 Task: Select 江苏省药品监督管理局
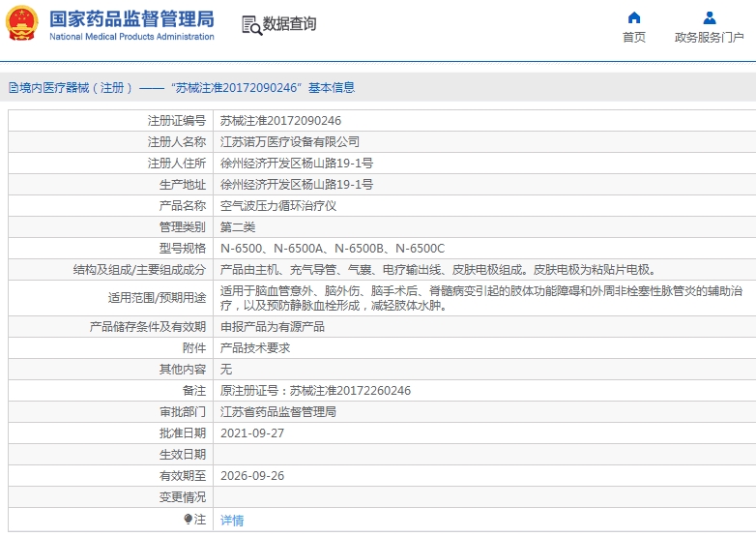click(x=278, y=411)
